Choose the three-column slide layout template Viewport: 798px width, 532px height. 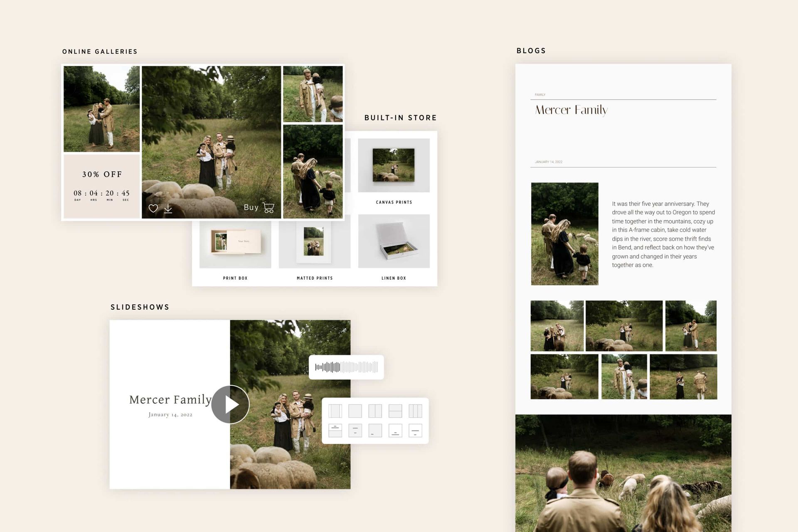pyautogui.click(x=416, y=411)
